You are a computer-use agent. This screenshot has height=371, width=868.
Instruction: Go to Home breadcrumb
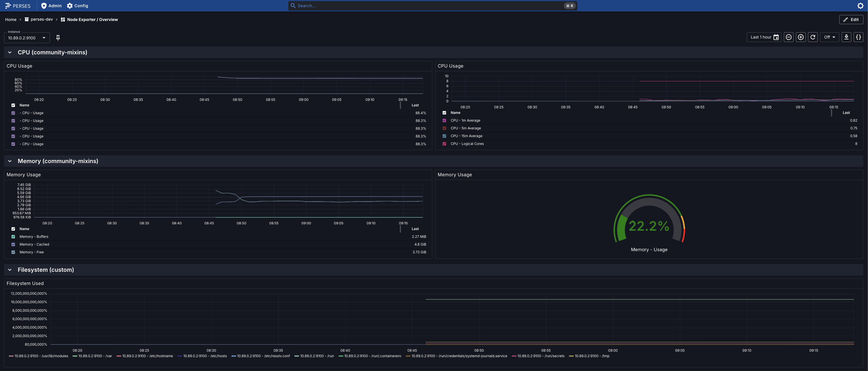(x=11, y=20)
